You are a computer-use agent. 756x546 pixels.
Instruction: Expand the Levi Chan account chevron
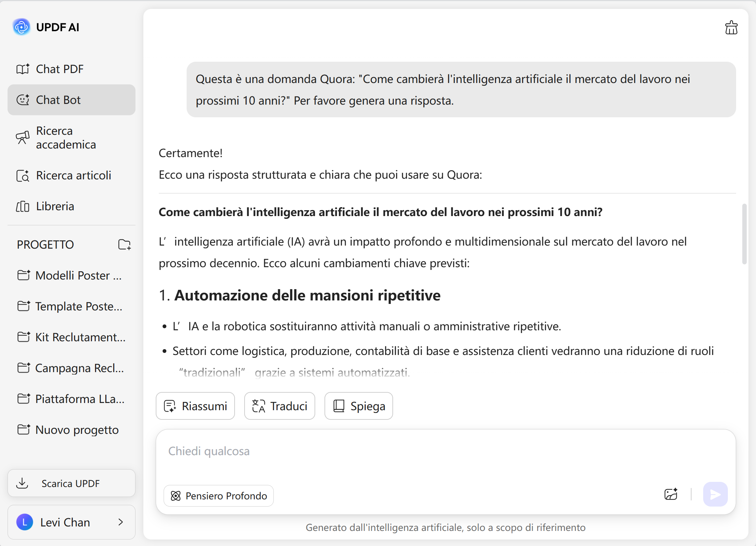(x=121, y=522)
